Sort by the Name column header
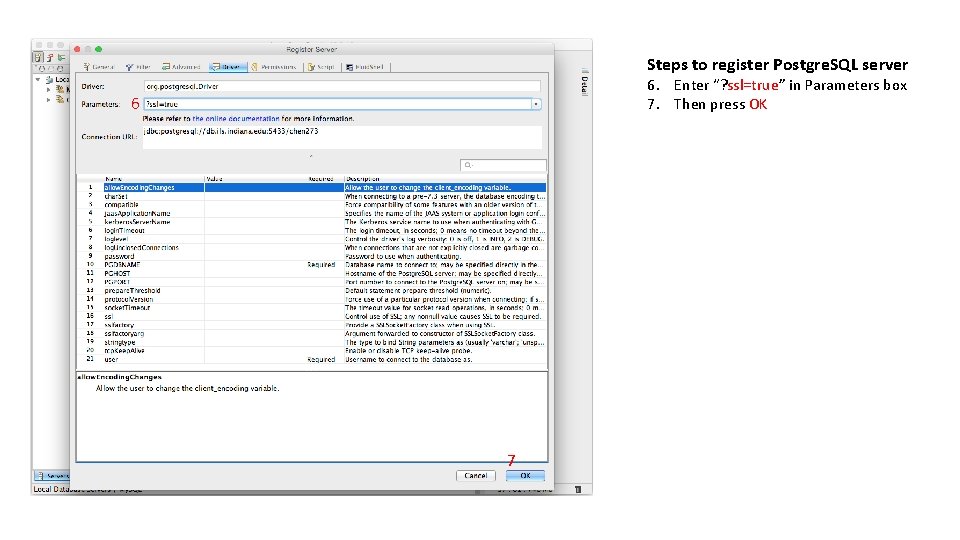The image size is (960, 540). tap(153, 179)
